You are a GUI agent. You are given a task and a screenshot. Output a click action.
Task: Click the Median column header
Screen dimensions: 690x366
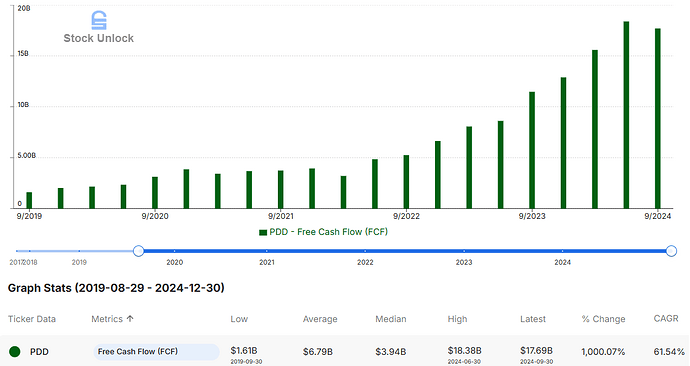[x=391, y=319]
